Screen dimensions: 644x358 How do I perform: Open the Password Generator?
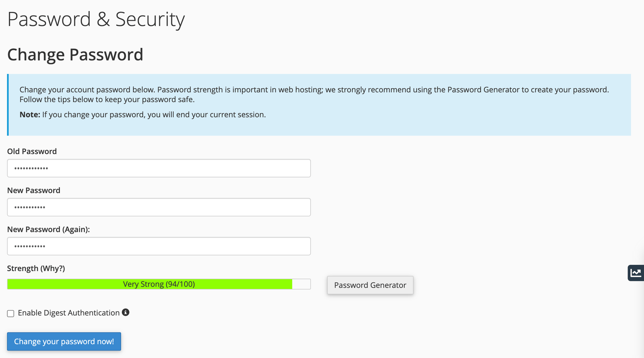click(370, 285)
